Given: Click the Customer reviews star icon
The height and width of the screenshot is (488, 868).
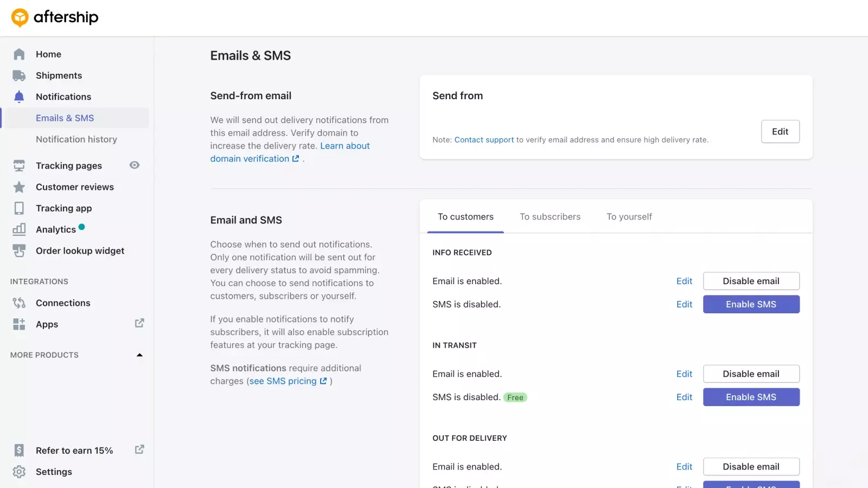Looking at the screenshot, I should click(x=19, y=187).
